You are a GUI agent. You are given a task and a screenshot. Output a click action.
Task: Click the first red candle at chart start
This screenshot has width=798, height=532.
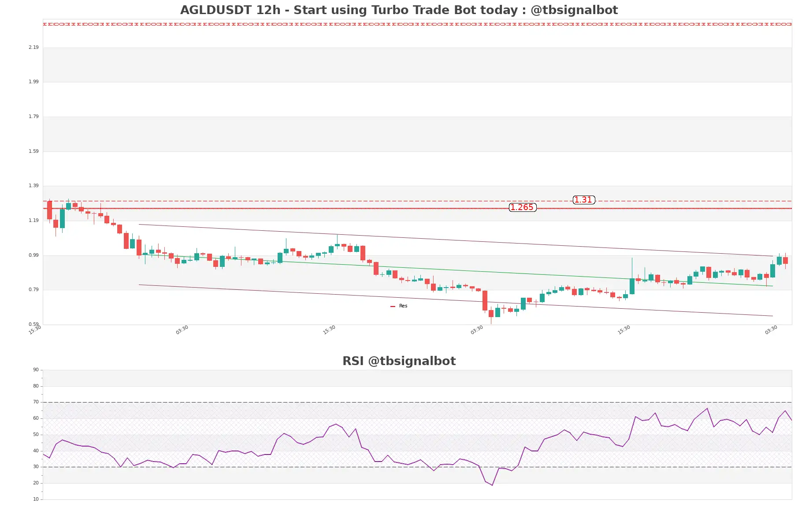[x=49, y=210]
